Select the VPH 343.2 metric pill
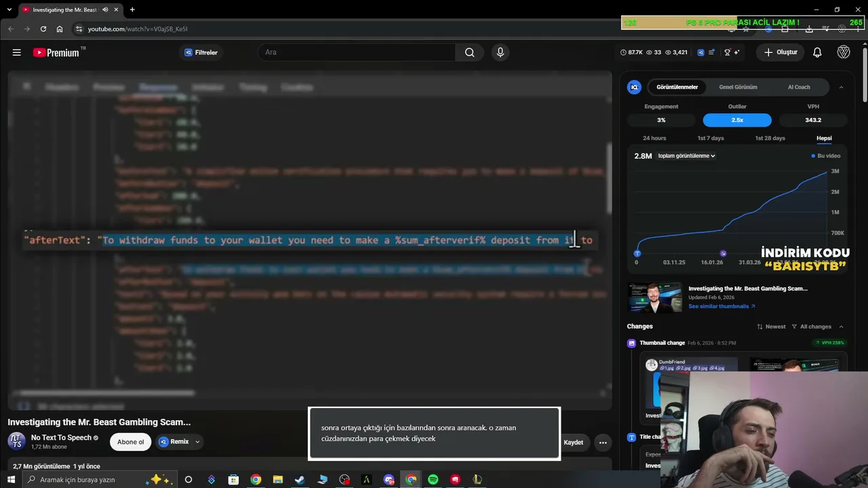868x488 pixels. tap(813, 120)
